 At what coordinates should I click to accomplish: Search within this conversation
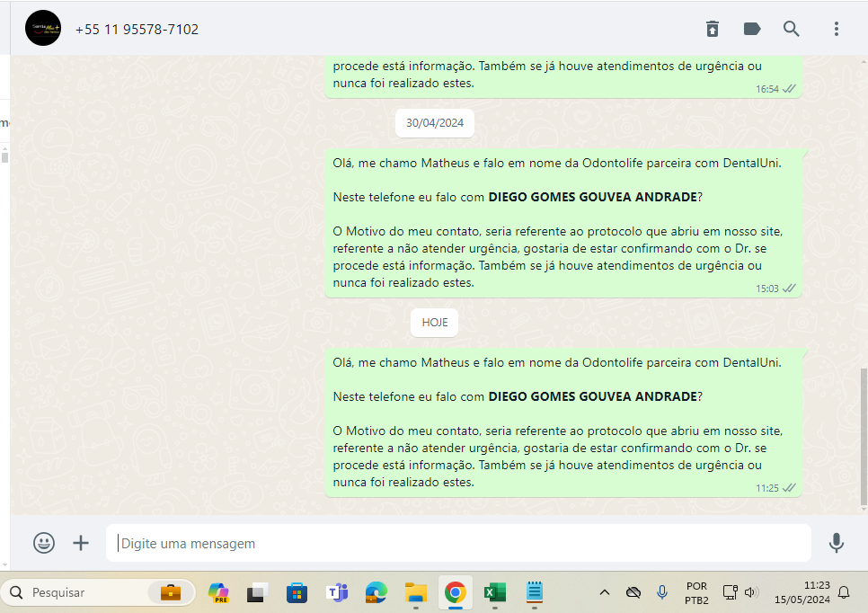pyautogui.click(x=791, y=29)
